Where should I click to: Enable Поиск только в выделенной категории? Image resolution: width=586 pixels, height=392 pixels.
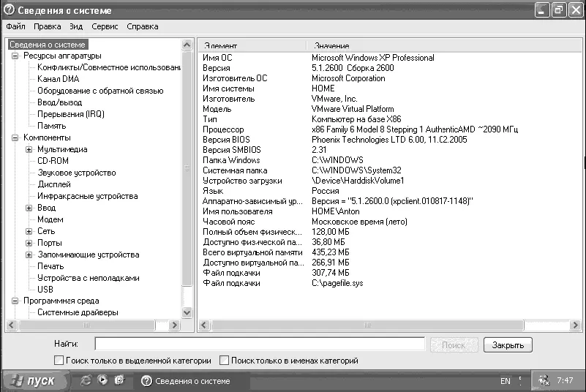[x=59, y=361]
